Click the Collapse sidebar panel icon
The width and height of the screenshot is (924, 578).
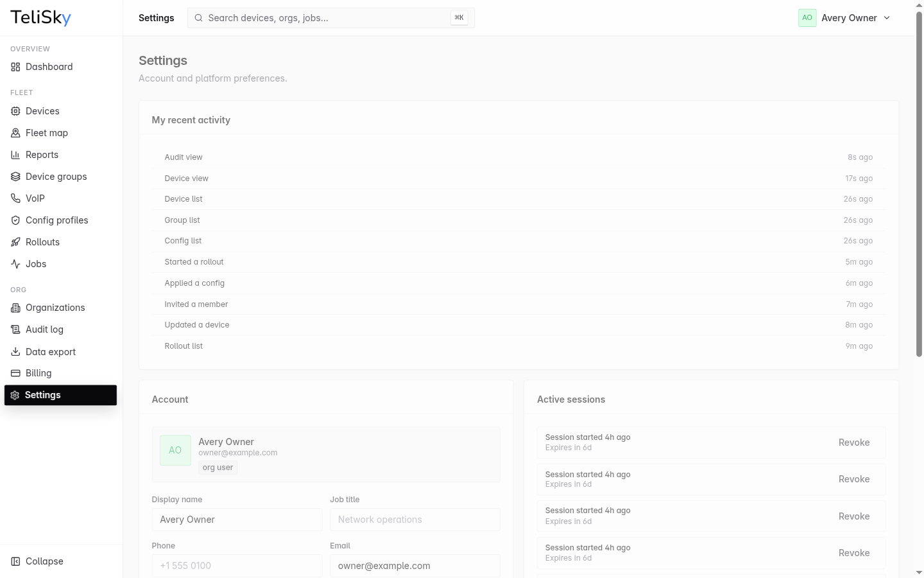[x=15, y=561]
